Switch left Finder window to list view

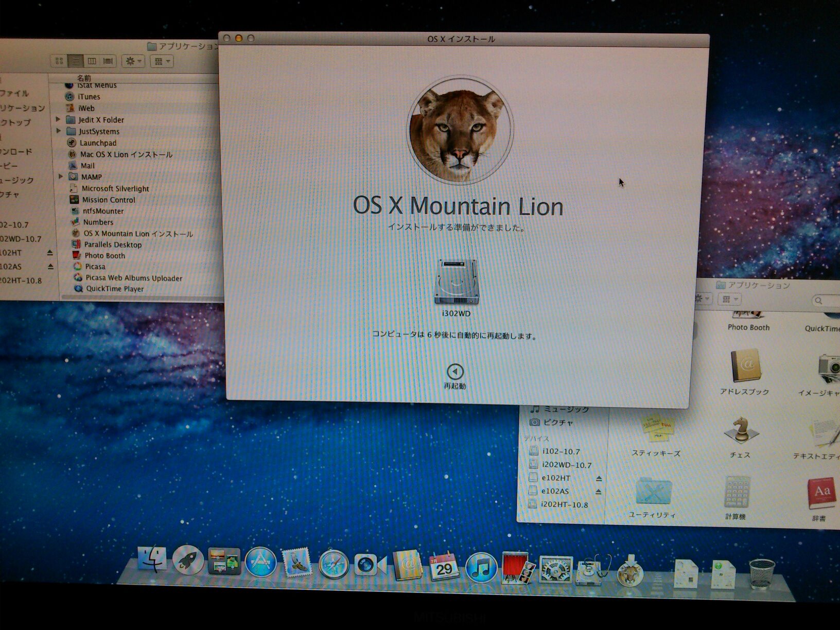(x=76, y=61)
